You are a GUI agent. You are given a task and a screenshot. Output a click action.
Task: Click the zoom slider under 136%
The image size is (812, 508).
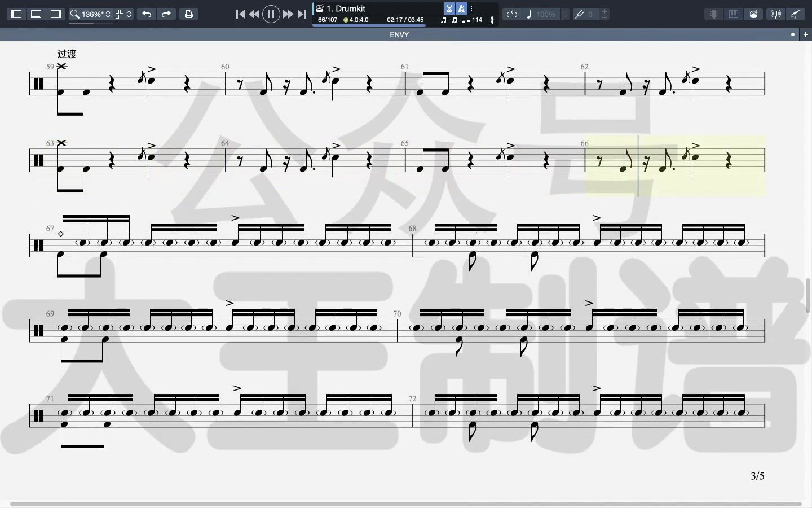[x=90, y=23]
